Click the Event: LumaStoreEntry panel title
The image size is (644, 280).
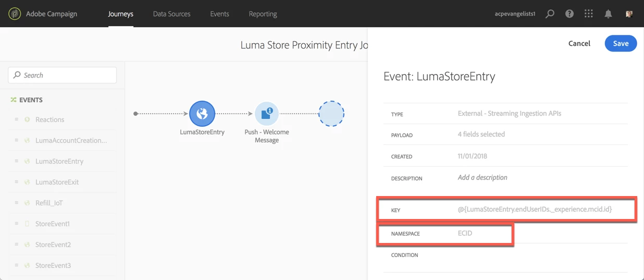point(439,77)
